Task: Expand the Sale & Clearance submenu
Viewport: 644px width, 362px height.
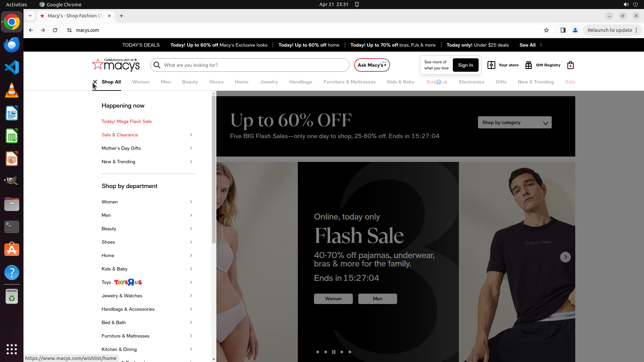Action: (x=191, y=135)
